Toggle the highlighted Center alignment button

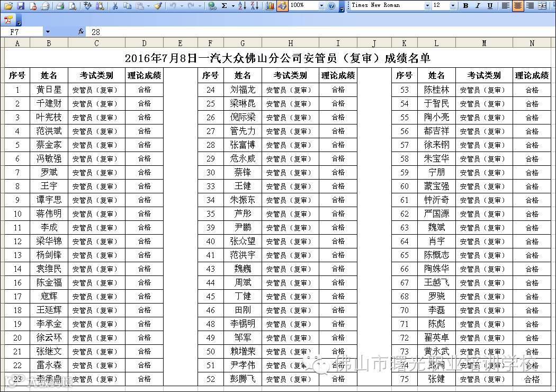[518, 6]
